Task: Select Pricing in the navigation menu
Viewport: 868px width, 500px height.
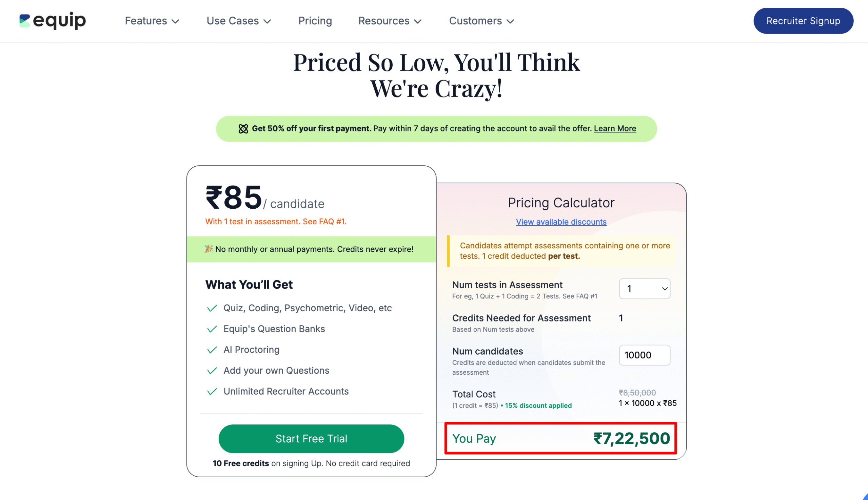Action: click(315, 21)
